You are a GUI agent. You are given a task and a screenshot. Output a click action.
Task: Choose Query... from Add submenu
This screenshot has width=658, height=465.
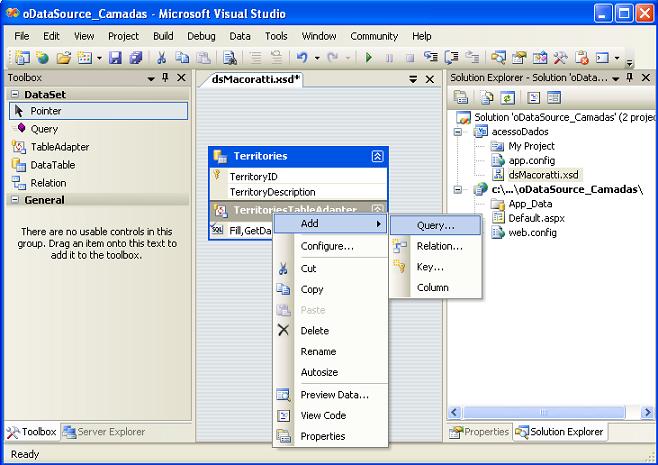pos(436,225)
